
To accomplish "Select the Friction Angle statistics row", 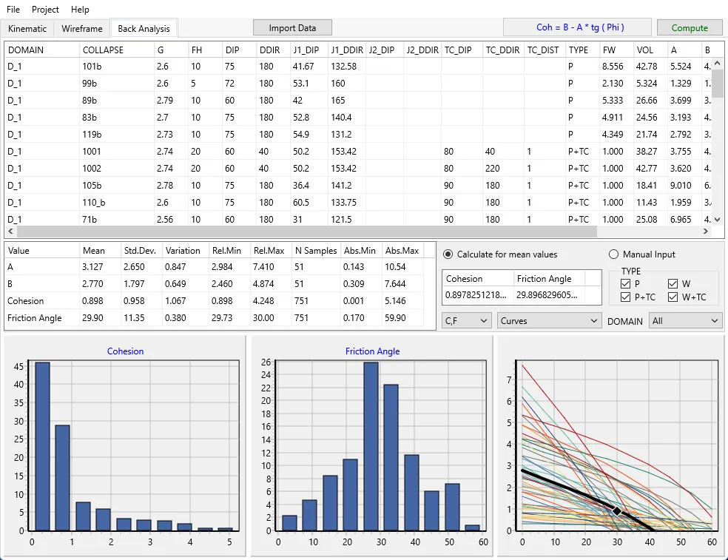I will point(215,318).
